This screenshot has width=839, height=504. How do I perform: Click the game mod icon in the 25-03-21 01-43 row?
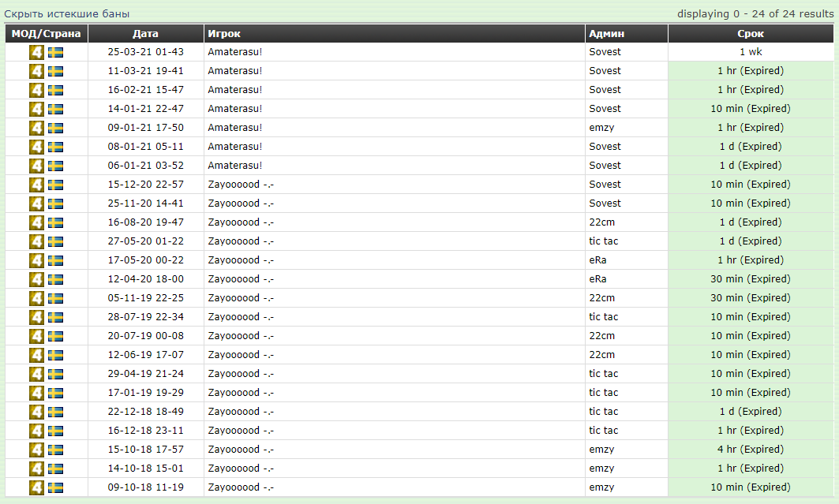36,52
